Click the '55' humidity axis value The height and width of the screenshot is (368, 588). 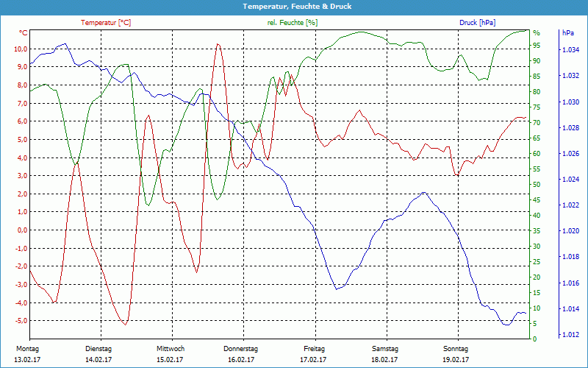tap(537, 169)
